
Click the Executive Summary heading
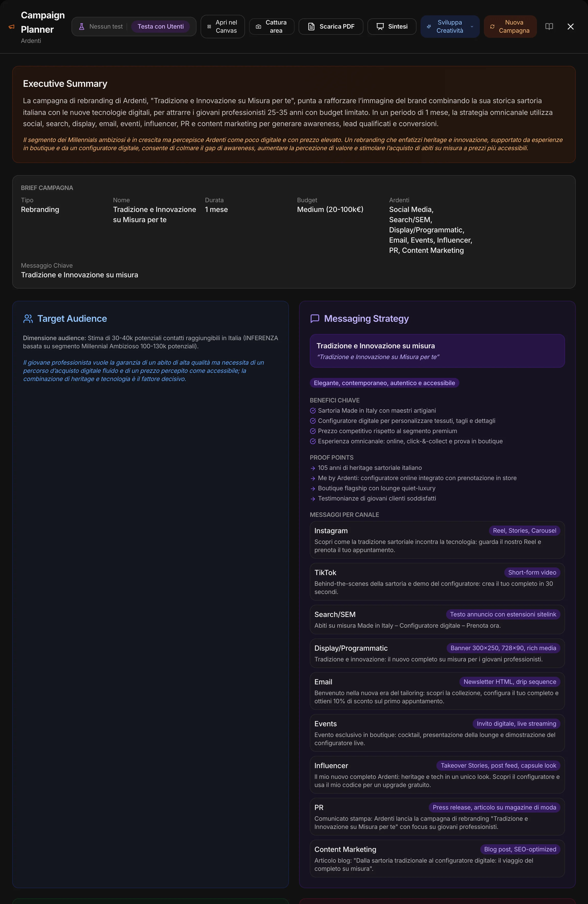pos(65,84)
